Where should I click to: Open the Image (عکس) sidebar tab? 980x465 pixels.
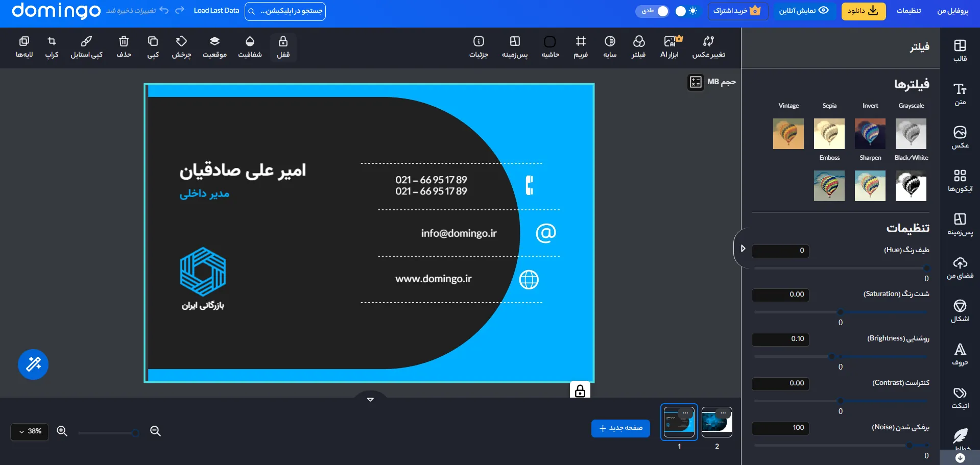pos(960,137)
